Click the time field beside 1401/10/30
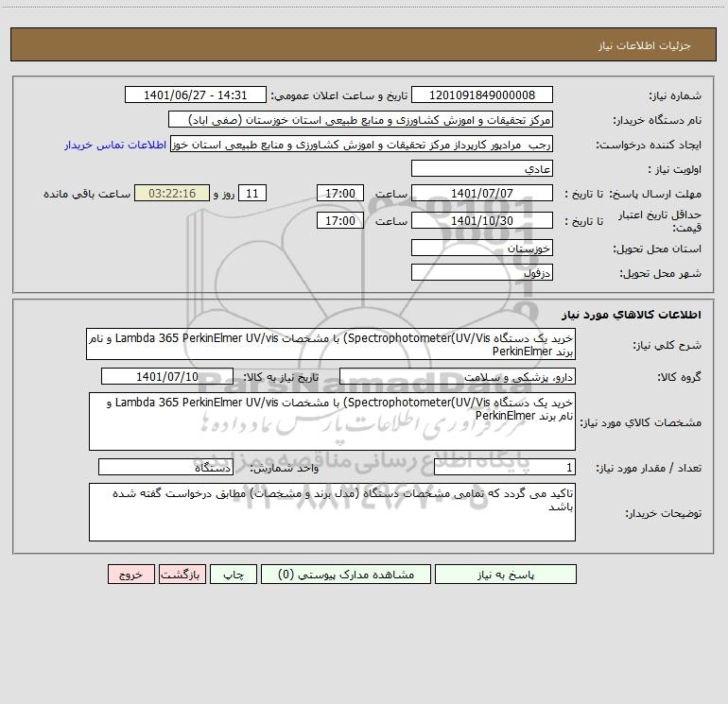Screen dimensions: 728x704 pos(339,220)
